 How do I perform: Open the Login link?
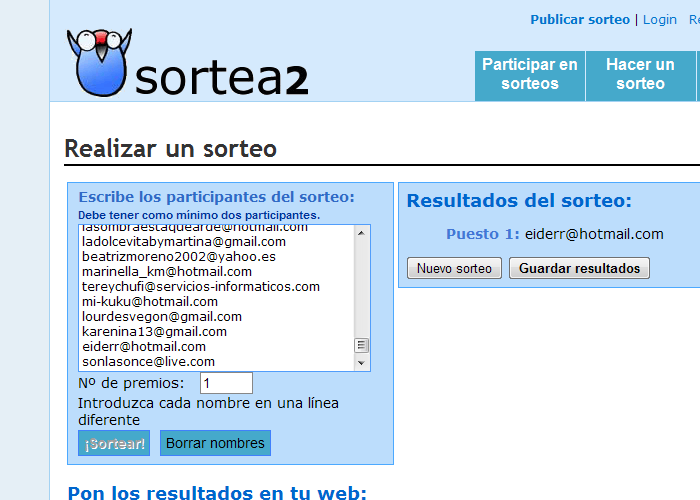(659, 20)
